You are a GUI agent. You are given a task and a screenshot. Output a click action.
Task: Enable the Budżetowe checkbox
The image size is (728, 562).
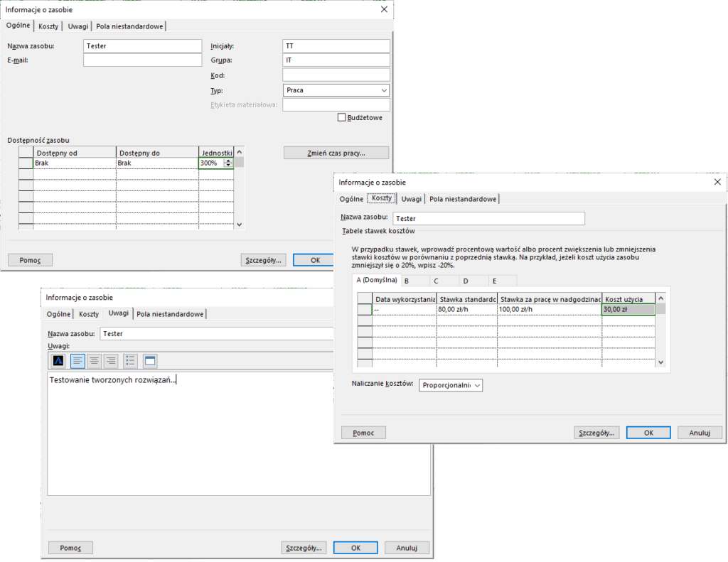point(342,118)
